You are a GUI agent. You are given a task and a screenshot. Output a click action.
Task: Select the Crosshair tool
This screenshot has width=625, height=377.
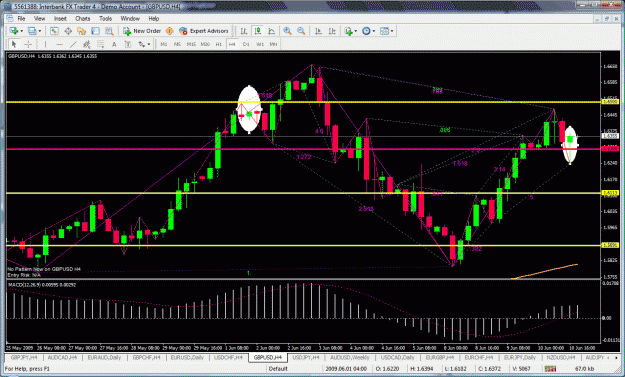[x=28, y=44]
